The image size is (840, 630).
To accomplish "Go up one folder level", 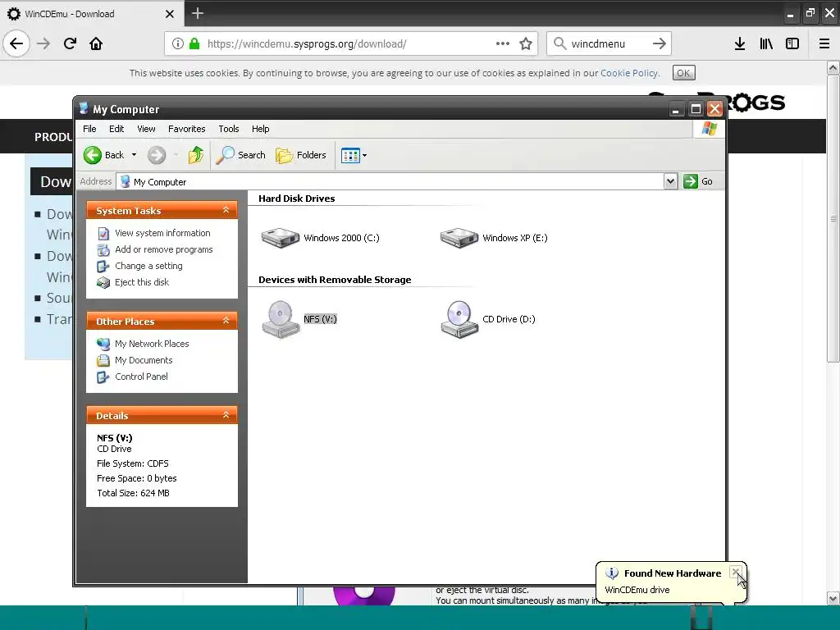I will point(195,155).
